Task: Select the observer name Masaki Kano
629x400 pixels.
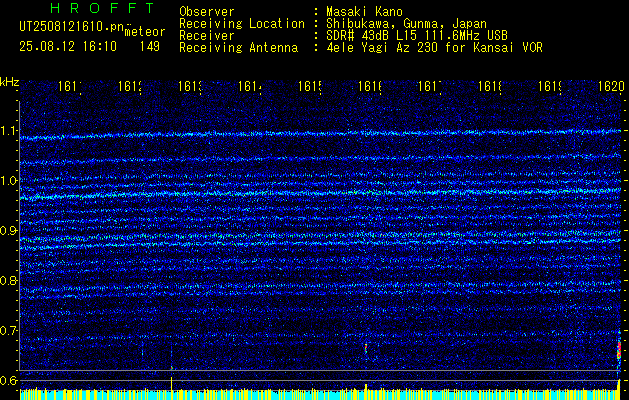Action: tap(364, 11)
